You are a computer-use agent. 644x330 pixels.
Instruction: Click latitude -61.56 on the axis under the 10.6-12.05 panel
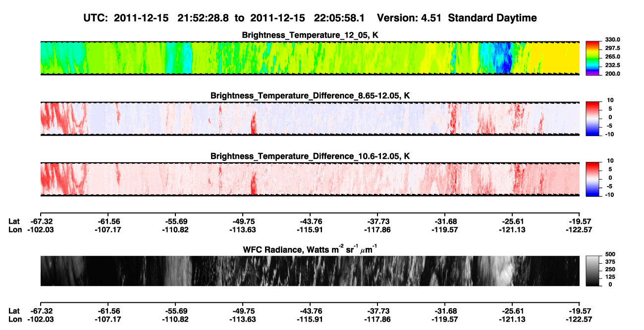tap(107, 222)
